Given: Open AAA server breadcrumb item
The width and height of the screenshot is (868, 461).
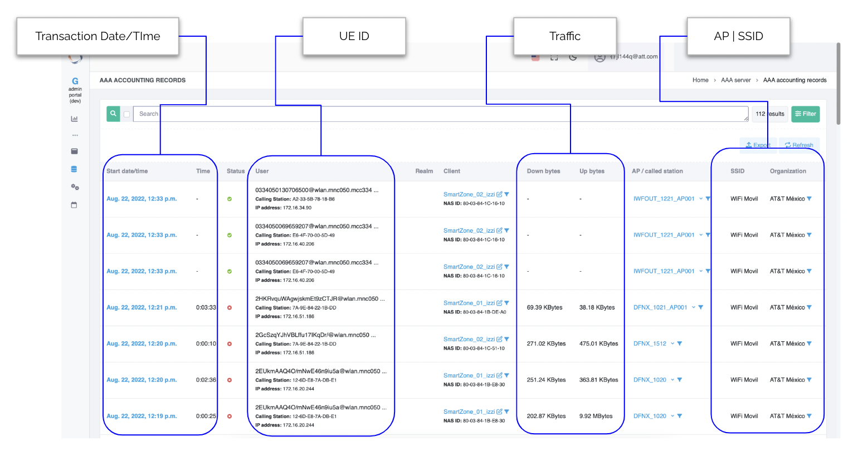Looking at the screenshot, I should [x=735, y=80].
